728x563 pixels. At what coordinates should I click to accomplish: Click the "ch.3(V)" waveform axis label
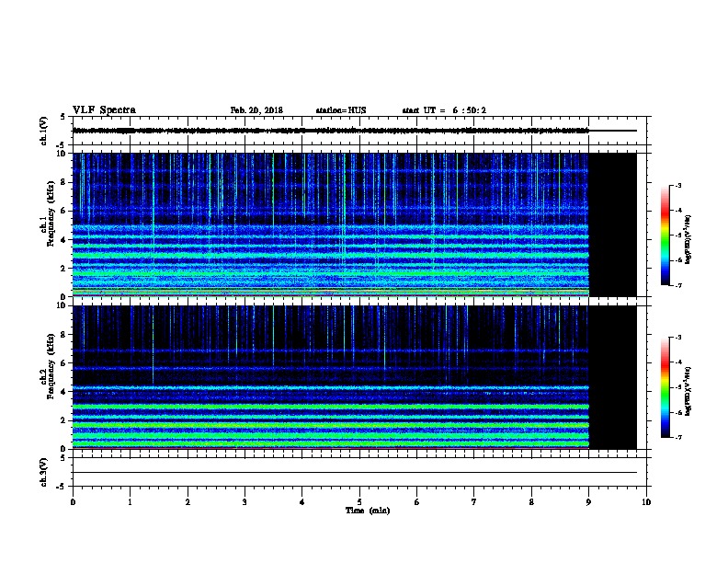click(x=43, y=472)
